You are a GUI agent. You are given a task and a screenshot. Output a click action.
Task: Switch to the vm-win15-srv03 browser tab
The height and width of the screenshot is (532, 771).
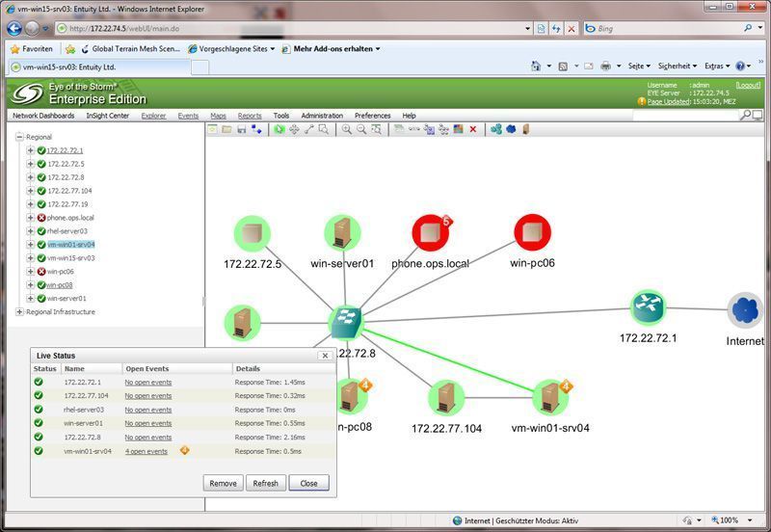(x=98, y=66)
